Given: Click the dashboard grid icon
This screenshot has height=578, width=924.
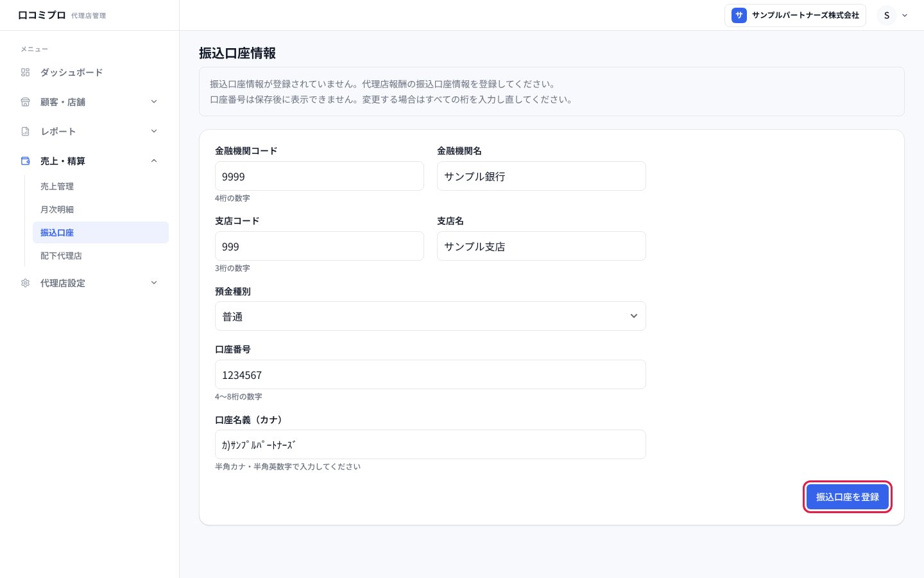Looking at the screenshot, I should (x=26, y=73).
